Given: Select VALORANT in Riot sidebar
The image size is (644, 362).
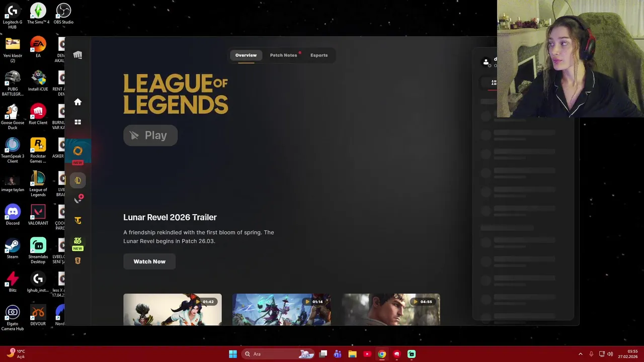Looking at the screenshot, I should (77, 200).
